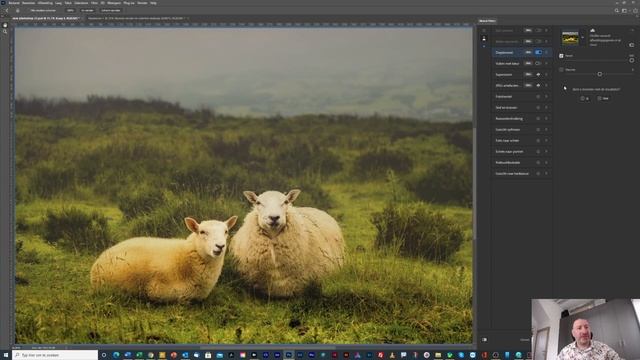This screenshot has width=640, height=360.
Task: Click the button right of In venster
Action: coord(111,11)
